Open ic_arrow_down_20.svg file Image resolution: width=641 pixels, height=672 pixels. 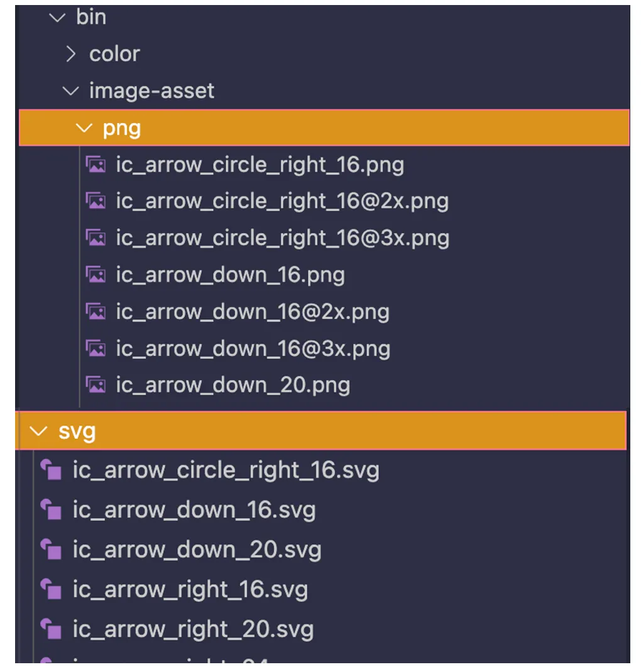pyautogui.click(x=197, y=550)
